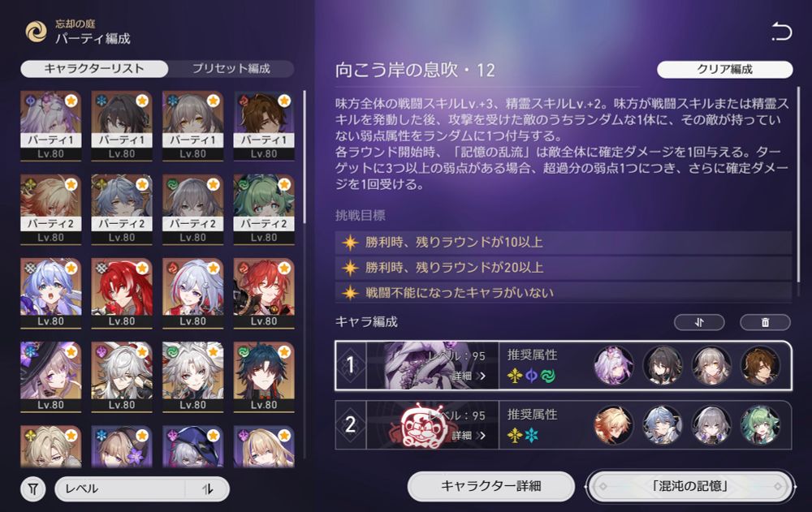The image size is (812, 512).
Task: Click the back arrow icon
Action: click(781, 32)
